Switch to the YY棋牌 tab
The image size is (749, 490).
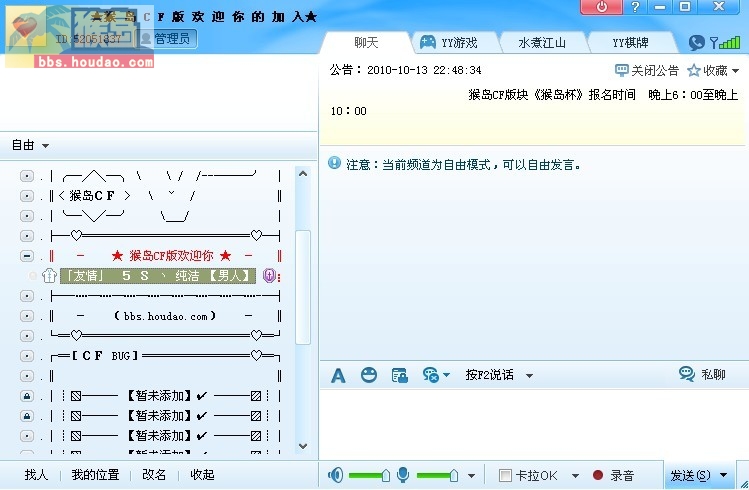pyautogui.click(x=631, y=43)
